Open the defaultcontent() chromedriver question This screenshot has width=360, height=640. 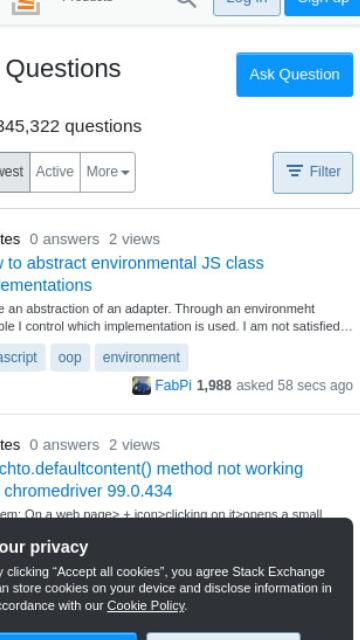(x=151, y=480)
